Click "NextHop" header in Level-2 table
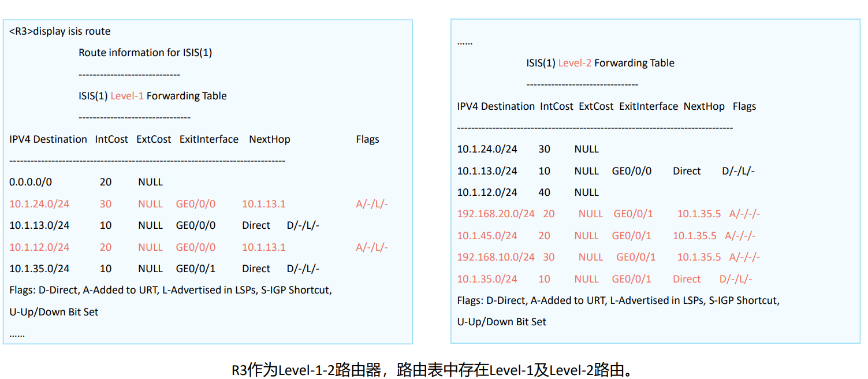 [x=704, y=106]
